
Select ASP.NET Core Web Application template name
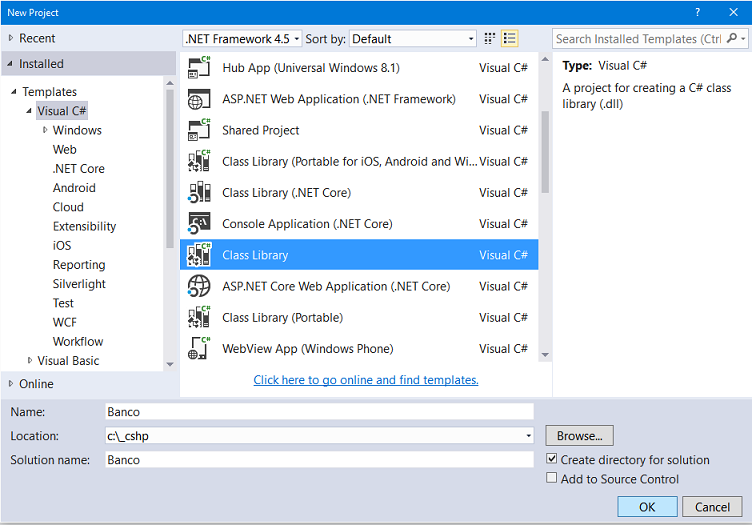(336, 286)
